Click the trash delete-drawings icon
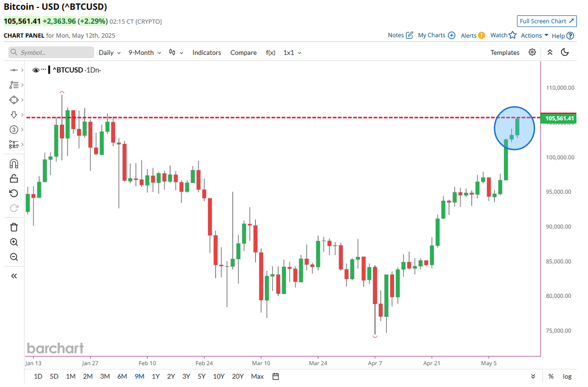Image resolution: width=588 pixels, height=387 pixels. point(14,227)
